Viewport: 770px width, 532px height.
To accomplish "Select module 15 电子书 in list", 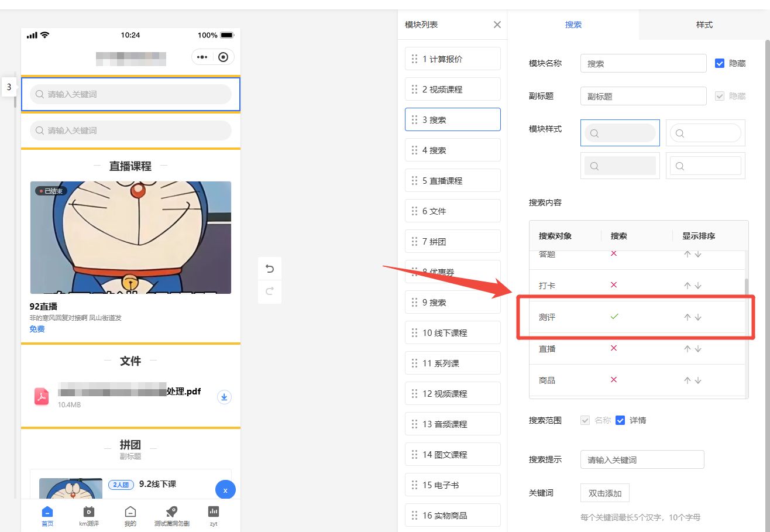I will (453, 485).
